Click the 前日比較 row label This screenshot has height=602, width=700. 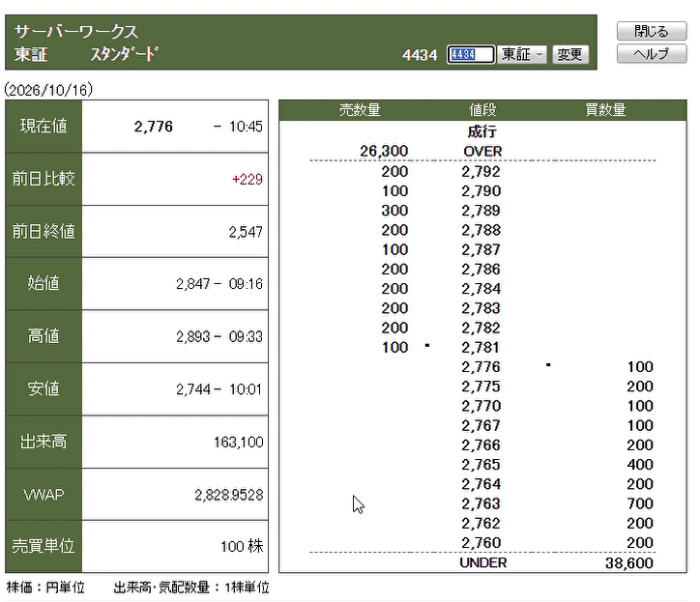(x=44, y=179)
